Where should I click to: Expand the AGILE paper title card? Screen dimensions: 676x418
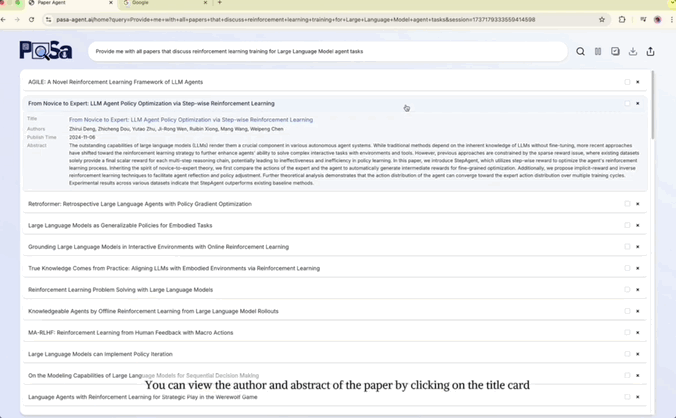tap(335, 82)
